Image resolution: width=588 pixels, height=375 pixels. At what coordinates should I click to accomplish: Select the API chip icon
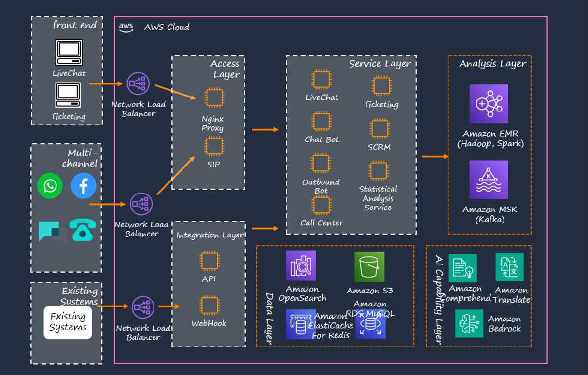click(x=210, y=261)
